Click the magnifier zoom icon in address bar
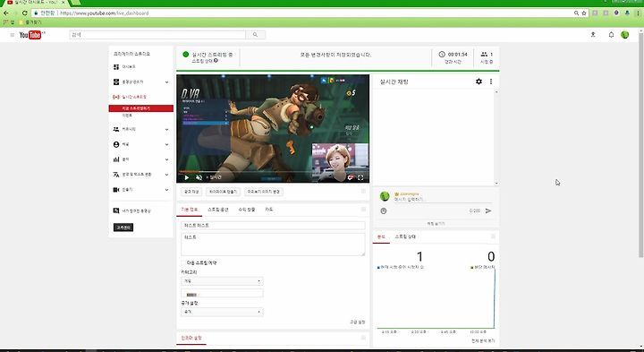The image size is (644, 352). (x=576, y=13)
